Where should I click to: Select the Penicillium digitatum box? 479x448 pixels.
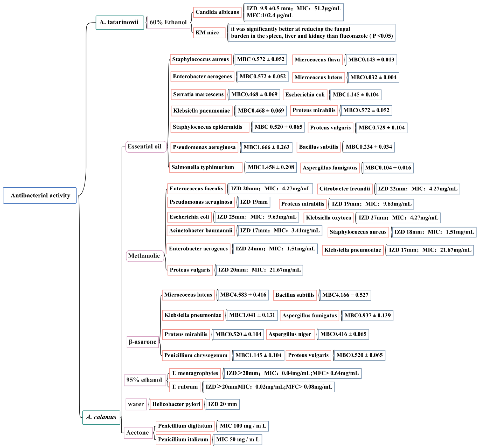pos(185,426)
